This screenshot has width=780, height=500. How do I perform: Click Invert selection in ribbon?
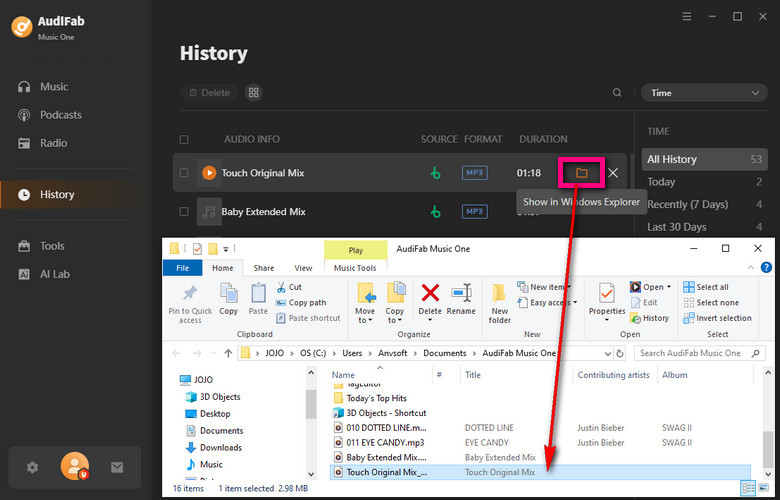click(717, 318)
